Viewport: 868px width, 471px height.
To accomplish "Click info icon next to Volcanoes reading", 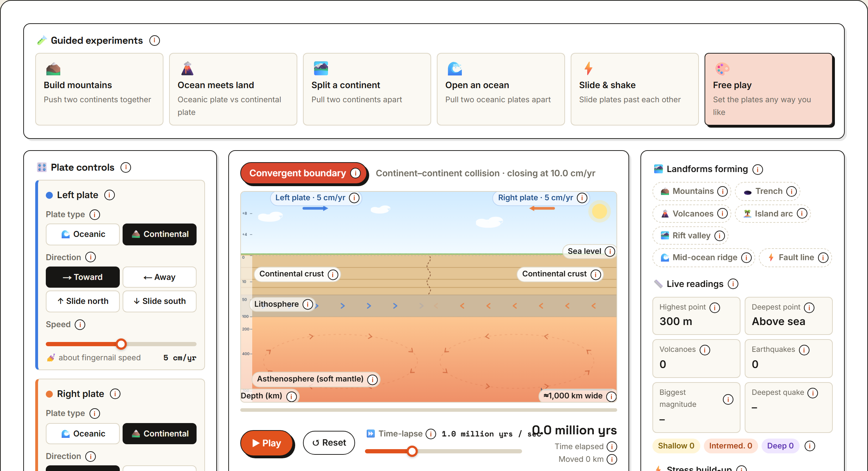I will (x=705, y=350).
